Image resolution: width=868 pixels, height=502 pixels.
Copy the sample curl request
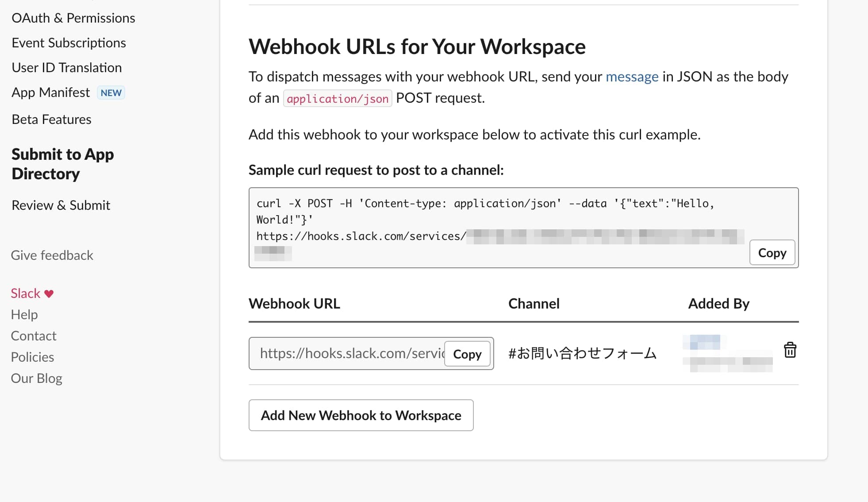[772, 252]
